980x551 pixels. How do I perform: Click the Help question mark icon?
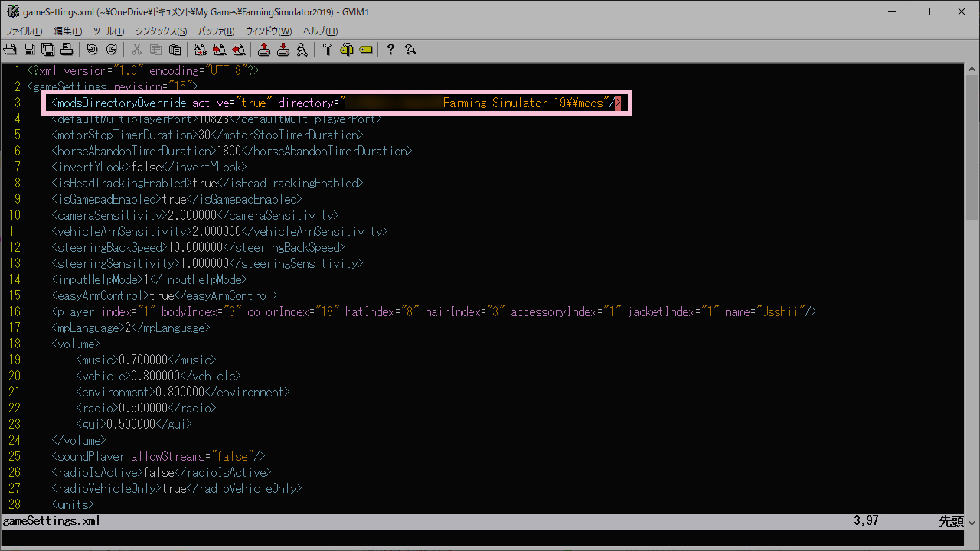click(x=390, y=50)
